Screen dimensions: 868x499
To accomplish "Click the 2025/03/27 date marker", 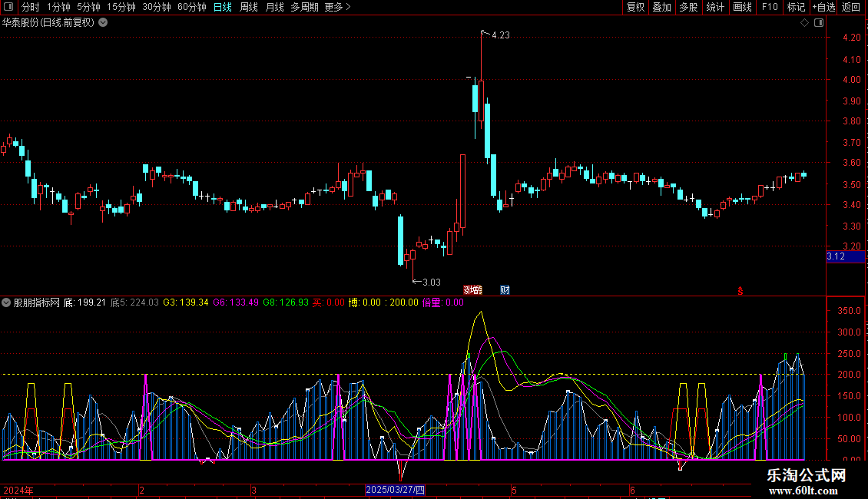I will [x=395, y=490].
